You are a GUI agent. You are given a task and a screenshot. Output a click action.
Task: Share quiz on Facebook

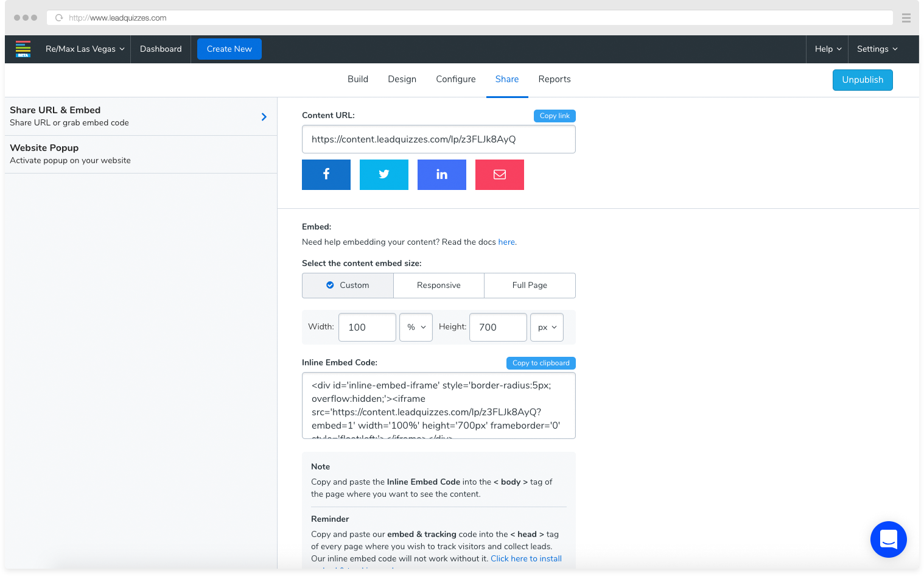[326, 175]
